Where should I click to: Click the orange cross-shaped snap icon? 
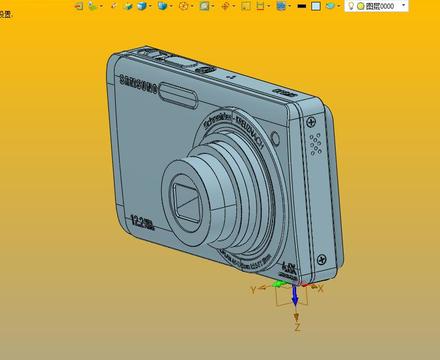pyautogui.click(x=225, y=6)
